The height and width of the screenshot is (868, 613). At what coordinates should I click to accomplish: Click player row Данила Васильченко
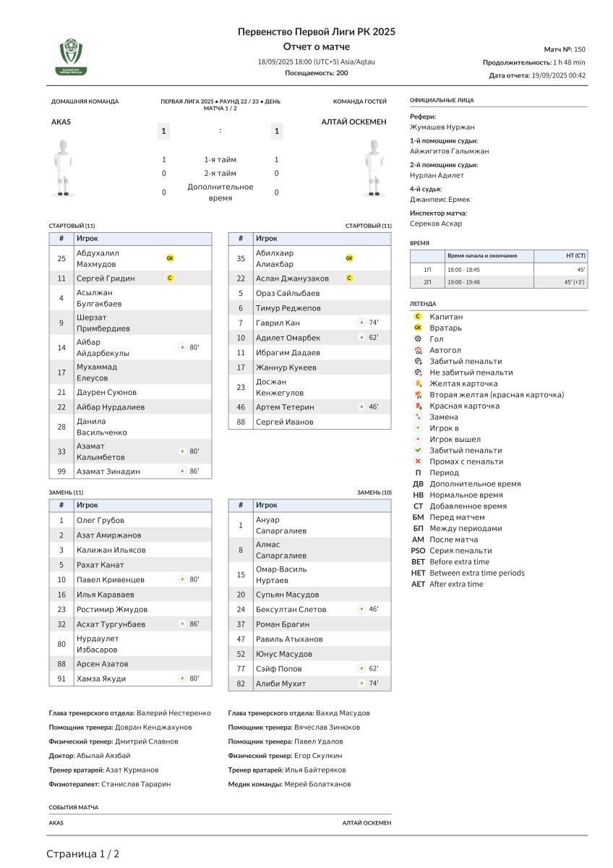click(130, 427)
